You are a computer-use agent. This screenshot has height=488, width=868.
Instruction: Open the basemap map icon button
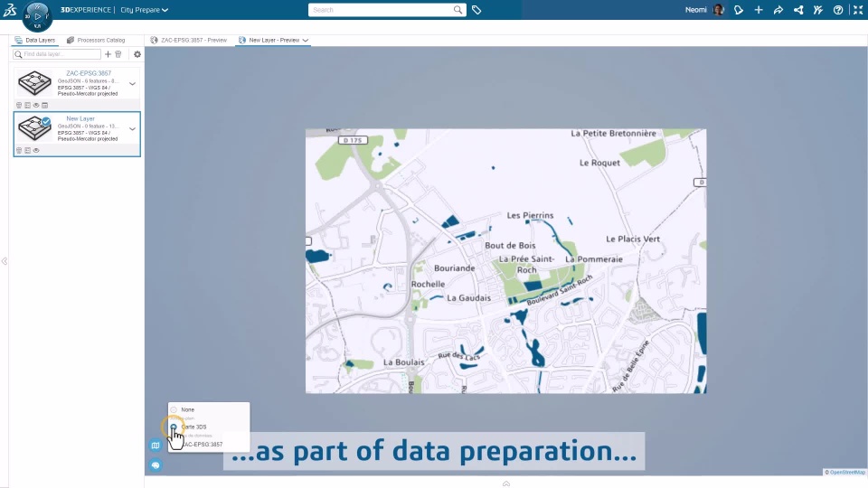pos(156,446)
